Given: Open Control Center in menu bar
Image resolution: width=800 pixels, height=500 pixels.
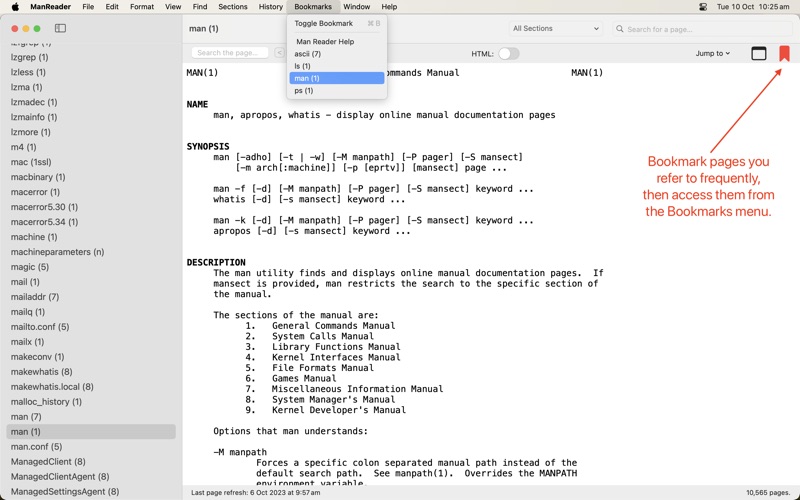Looking at the screenshot, I should tap(703, 7).
